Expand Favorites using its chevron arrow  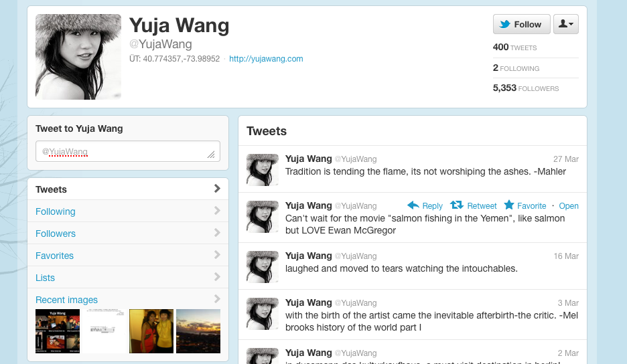click(217, 254)
